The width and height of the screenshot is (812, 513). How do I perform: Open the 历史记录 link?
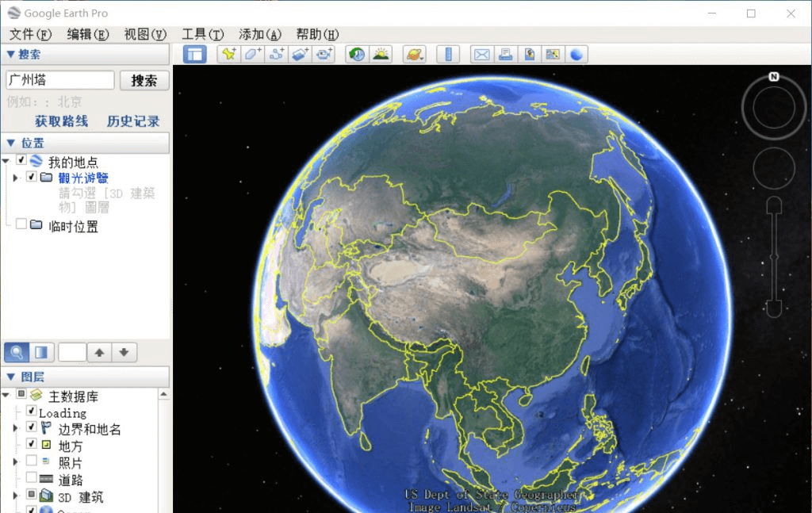(x=133, y=121)
